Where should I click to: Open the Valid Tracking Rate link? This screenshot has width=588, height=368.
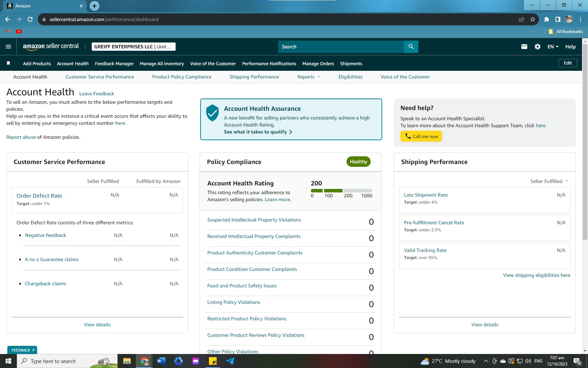[x=425, y=250]
